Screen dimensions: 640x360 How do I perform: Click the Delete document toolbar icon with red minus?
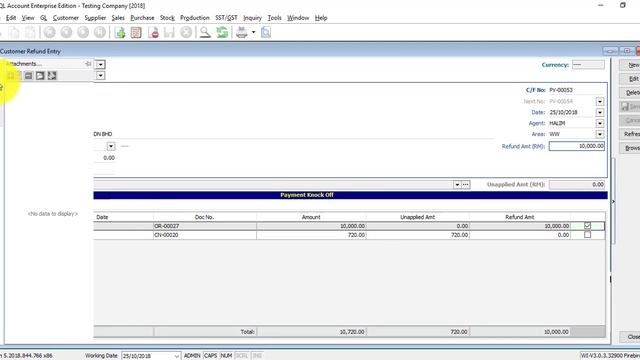[x=154, y=32]
